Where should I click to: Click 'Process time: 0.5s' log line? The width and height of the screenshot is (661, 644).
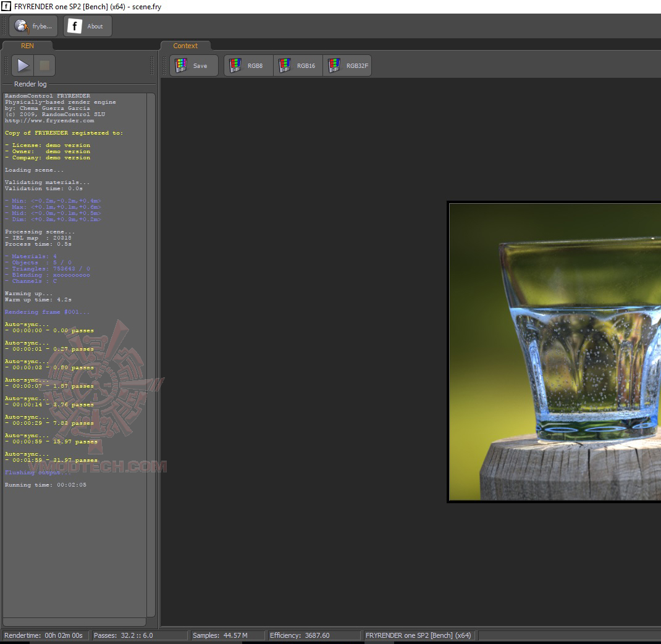coord(38,244)
